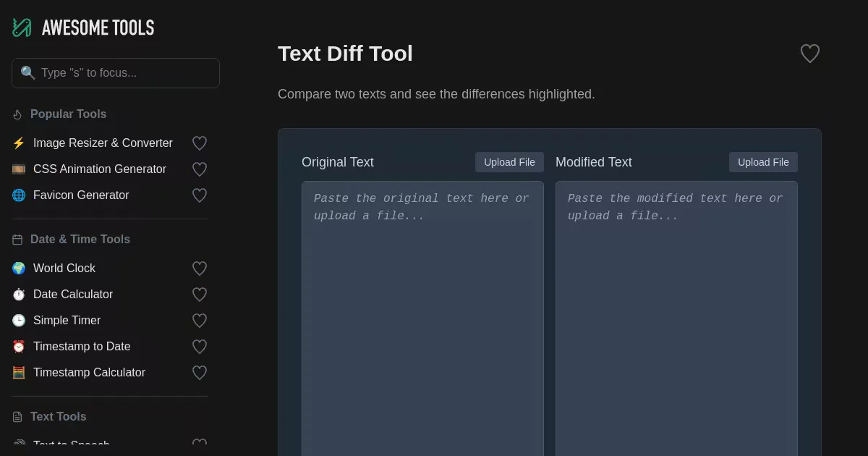This screenshot has width=868, height=456.
Task: Add Favicon Generator to favorites
Action: click(x=200, y=195)
